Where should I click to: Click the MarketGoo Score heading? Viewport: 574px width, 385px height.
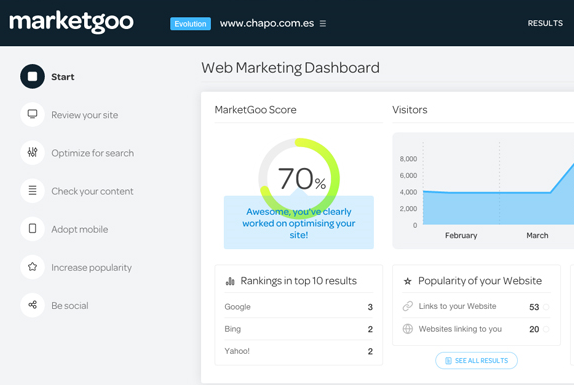tap(256, 110)
